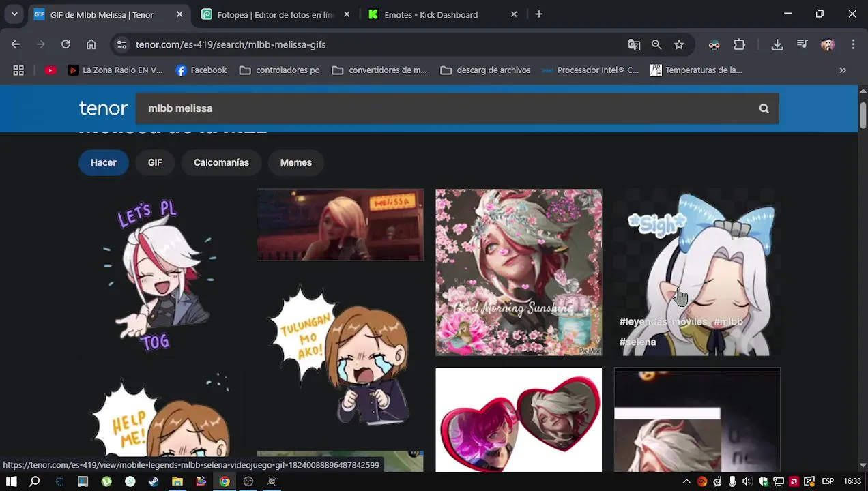This screenshot has height=491, width=868.
Task: Click the 16:38 taskbar clock
Action: coord(852,481)
